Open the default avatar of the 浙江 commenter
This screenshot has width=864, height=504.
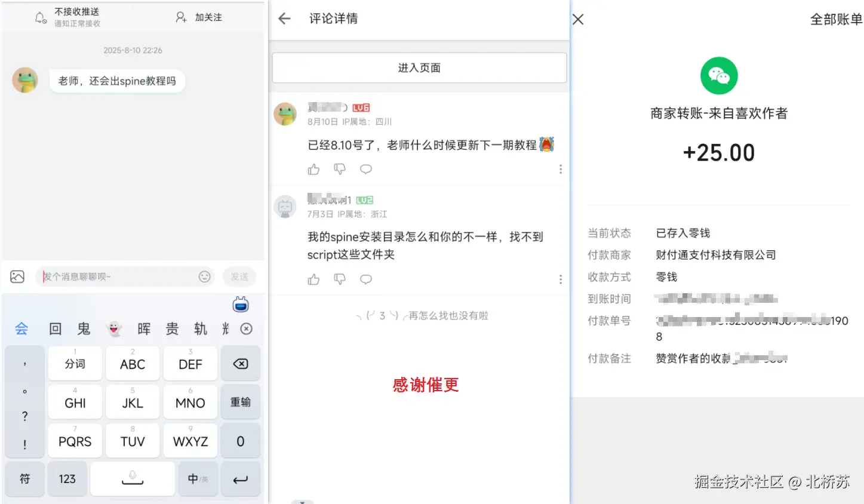click(285, 207)
